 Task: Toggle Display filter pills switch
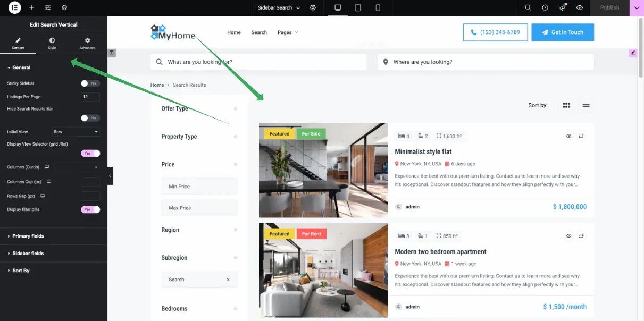(90, 209)
